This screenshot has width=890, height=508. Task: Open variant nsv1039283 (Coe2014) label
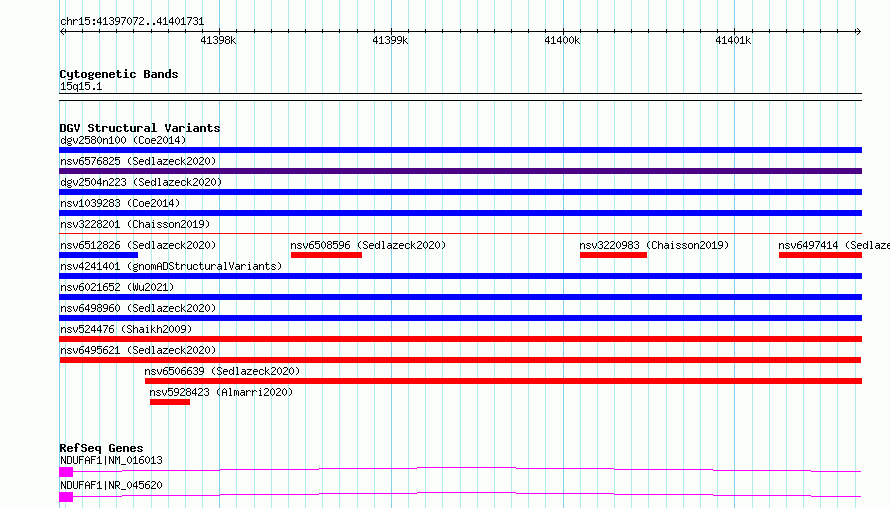(120, 203)
